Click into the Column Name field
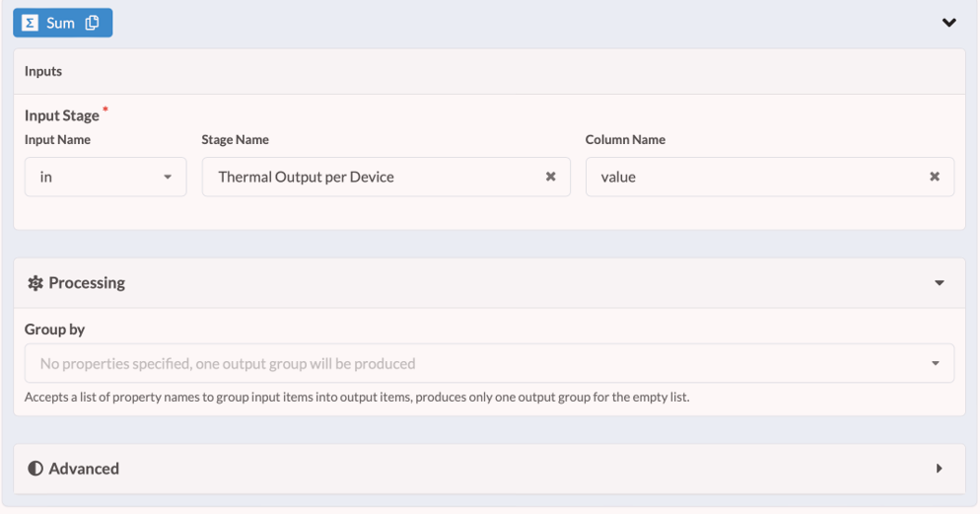The image size is (980, 514). (749, 178)
